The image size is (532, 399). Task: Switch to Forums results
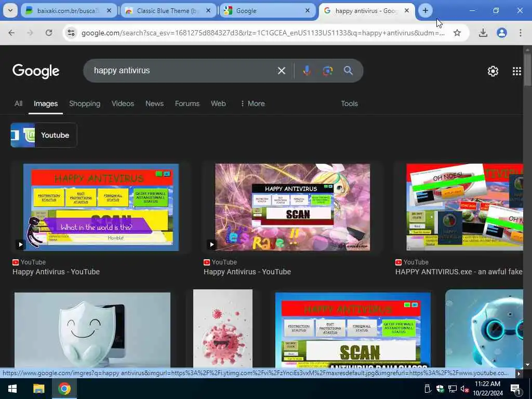click(187, 103)
